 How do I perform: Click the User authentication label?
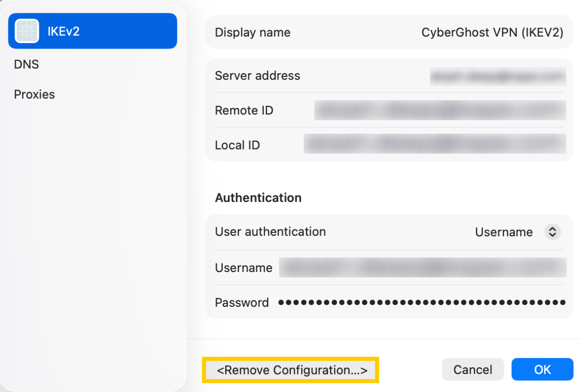[x=270, y=232]
